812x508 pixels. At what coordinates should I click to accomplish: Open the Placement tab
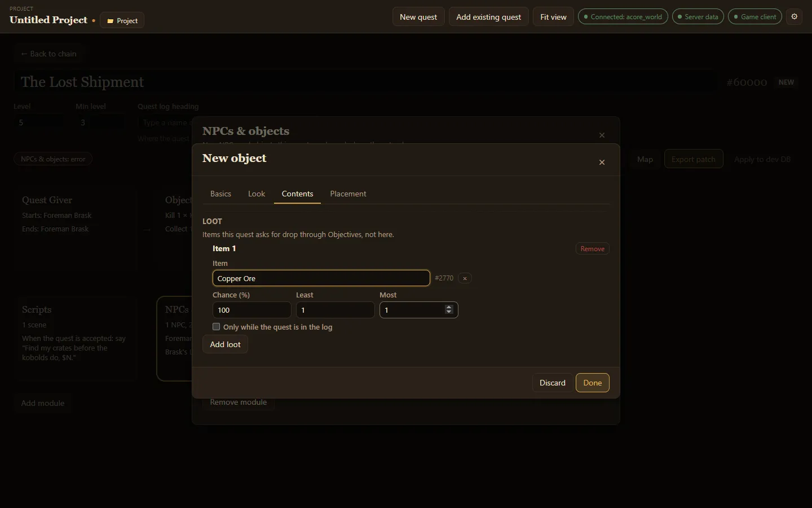[x=348, y=194]
